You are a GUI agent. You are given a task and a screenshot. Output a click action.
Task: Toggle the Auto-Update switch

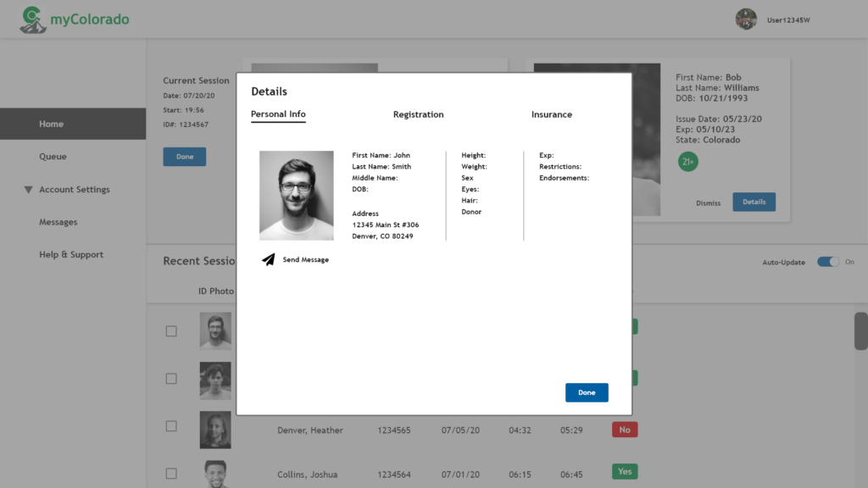pyautogui.click(x=827, y=262)
